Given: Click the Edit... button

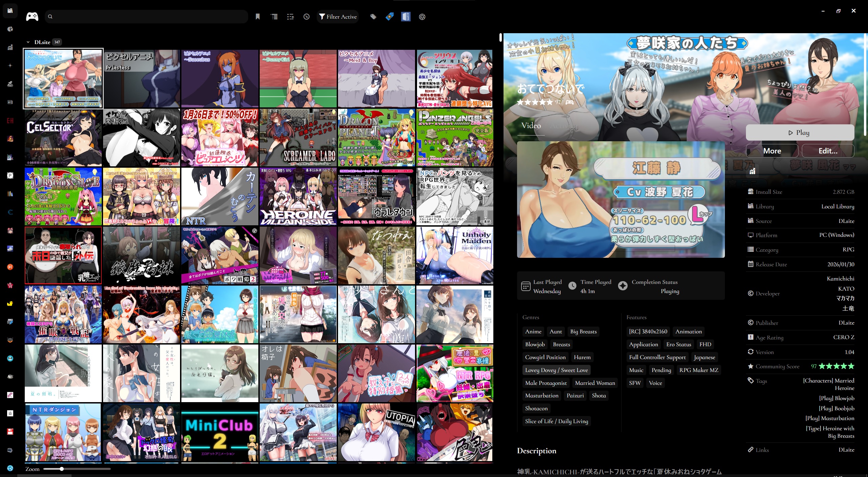Looking at the screenshot, I should 828,151.
